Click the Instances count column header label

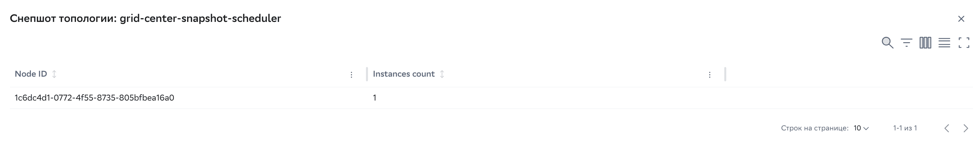(404, 74)
